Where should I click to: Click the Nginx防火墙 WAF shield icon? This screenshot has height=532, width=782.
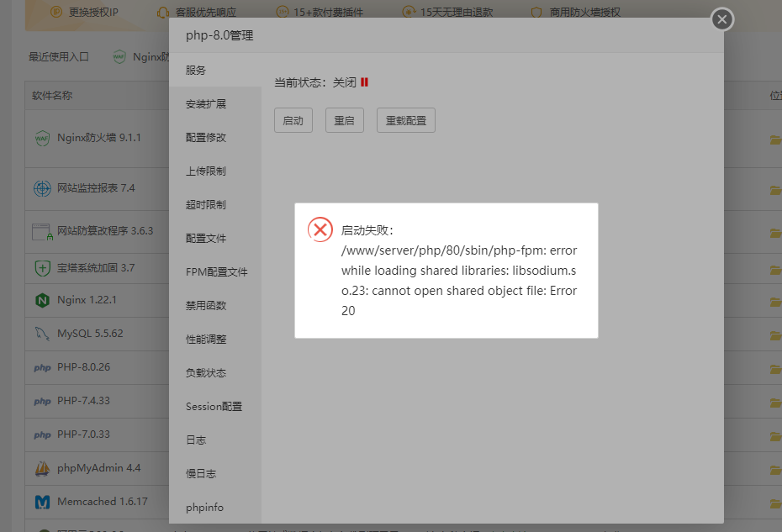[42, 138]
